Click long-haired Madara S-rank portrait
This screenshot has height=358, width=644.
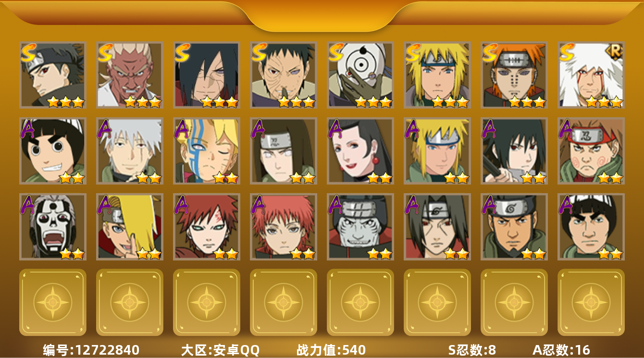click(207, 75)
